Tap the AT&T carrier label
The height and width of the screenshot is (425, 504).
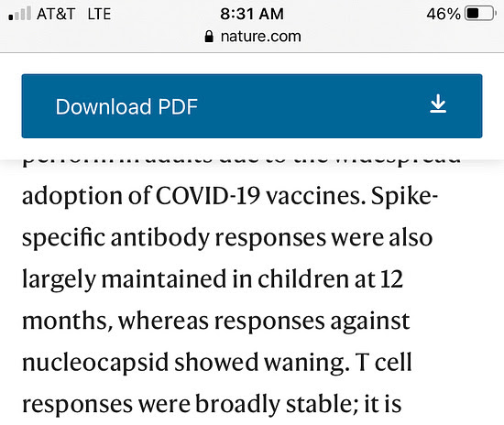click(x=56, y=14)
